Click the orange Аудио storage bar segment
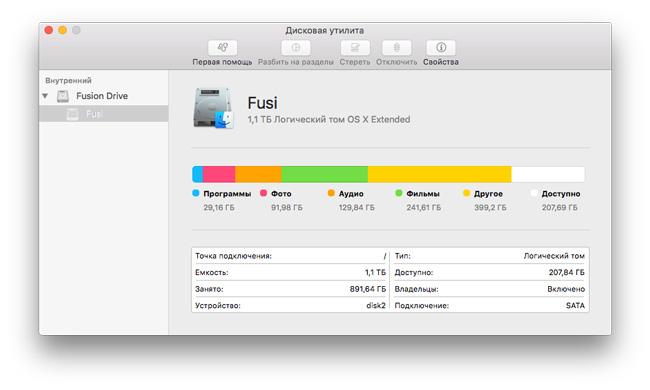Viewport: 650px width, 390px height. click(x=258, y=174)
